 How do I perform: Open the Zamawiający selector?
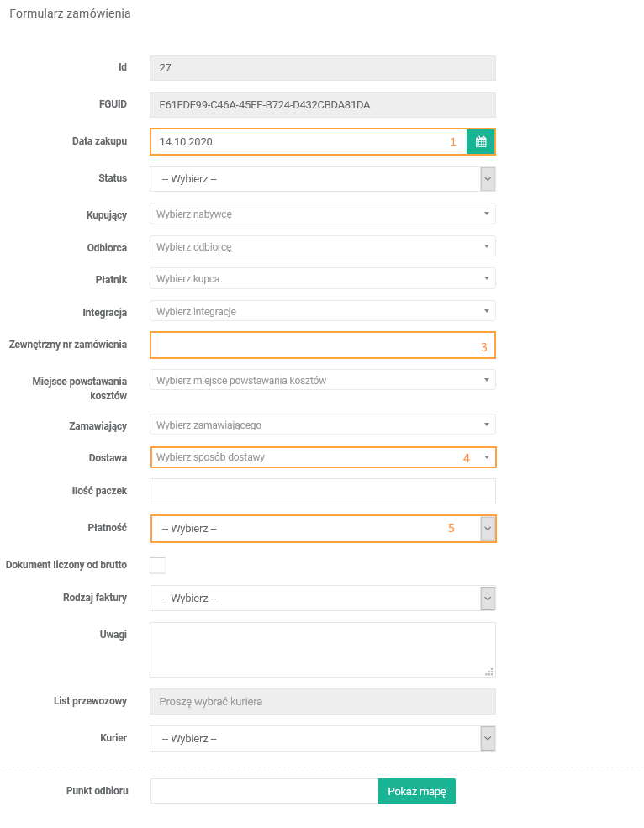click(x=322, y=425)
